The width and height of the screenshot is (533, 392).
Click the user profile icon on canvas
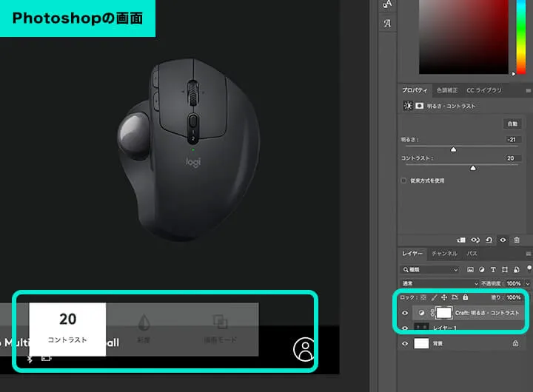click(304, 349)
